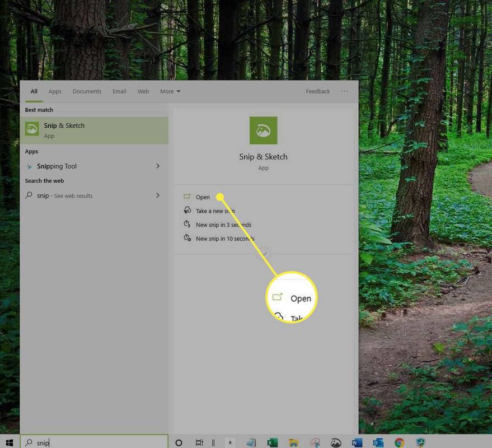Select Snip & Sketch best match result

point(94,130)
